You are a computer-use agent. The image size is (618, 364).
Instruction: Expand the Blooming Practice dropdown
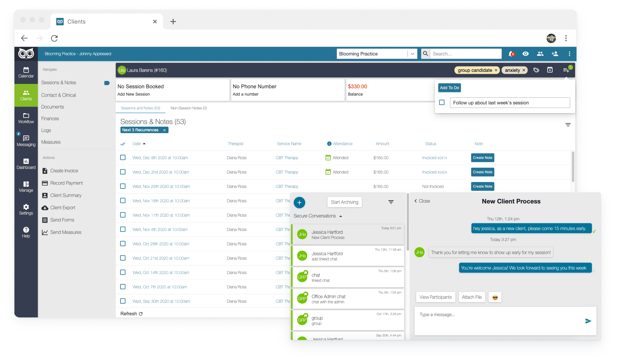pyautogui.click(x=413, y=54)
